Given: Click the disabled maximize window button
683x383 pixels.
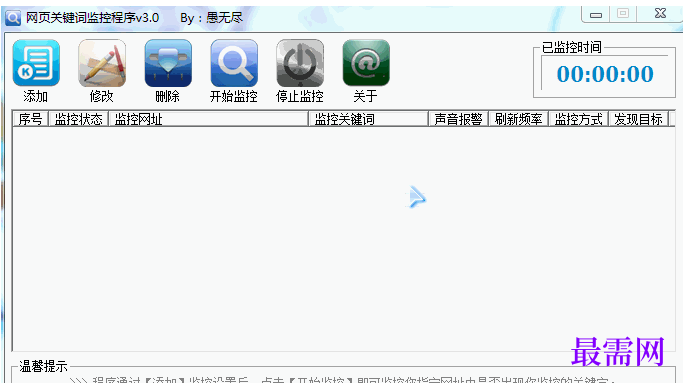Looking at the screenshot, I should pyautogui.click(x=623, y=14).
